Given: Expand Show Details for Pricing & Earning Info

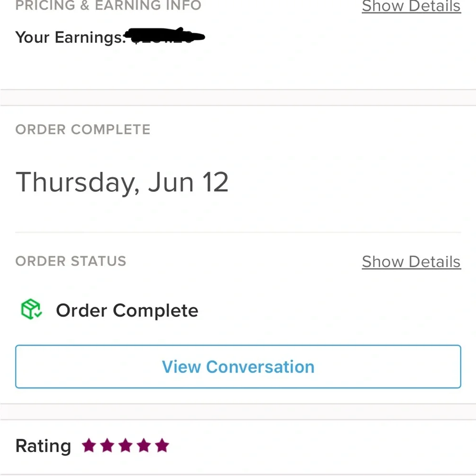Looking at the screenshot, I should pos(411,6).
